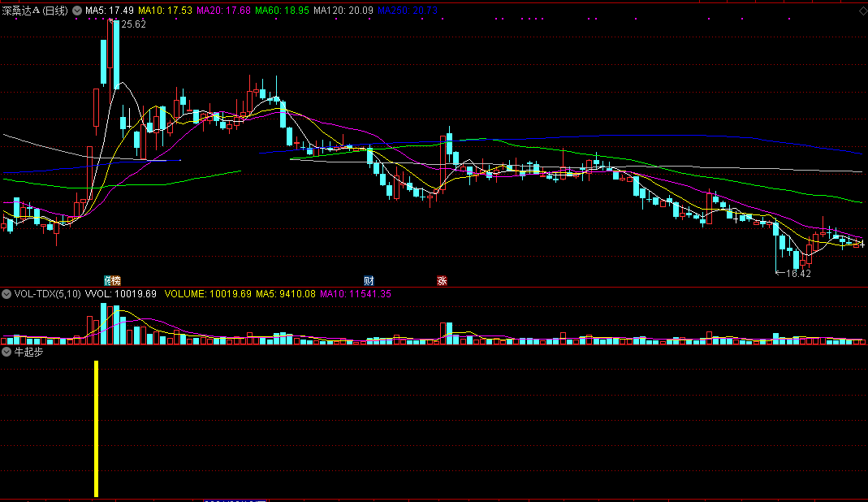
Task: Click the MA60: 18.95 label
Action: pos(282,11)
